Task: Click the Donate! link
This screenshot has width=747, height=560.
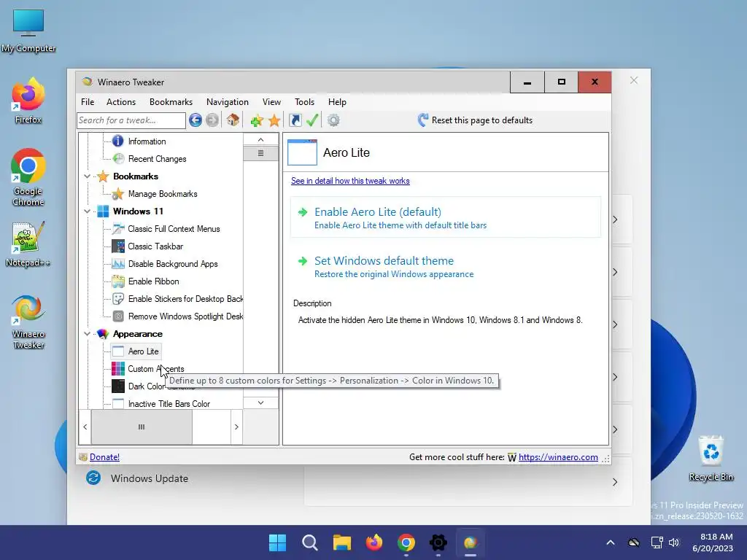Action: coord(104,457)
